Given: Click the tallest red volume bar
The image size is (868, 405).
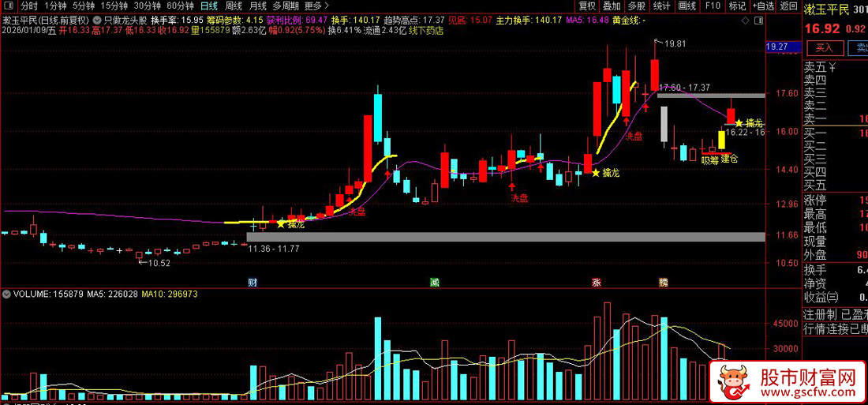Looking at the screenshot, I should (x=608, y=351).
